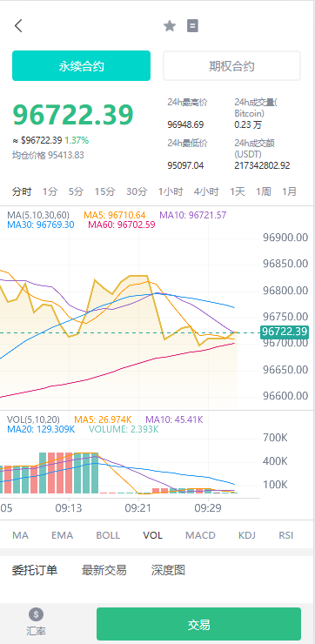The width and height of the screenshot is (315, 644).
Task: Switch to 永续合约 tab
Action: [x=81, y=66]
